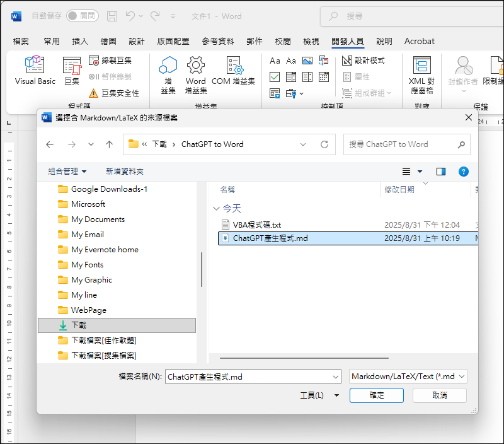Image resolution: width=504 pixels, height=444 pixels.
Task: Confirm with 確定 button
Action: click(x=376, y=395)
